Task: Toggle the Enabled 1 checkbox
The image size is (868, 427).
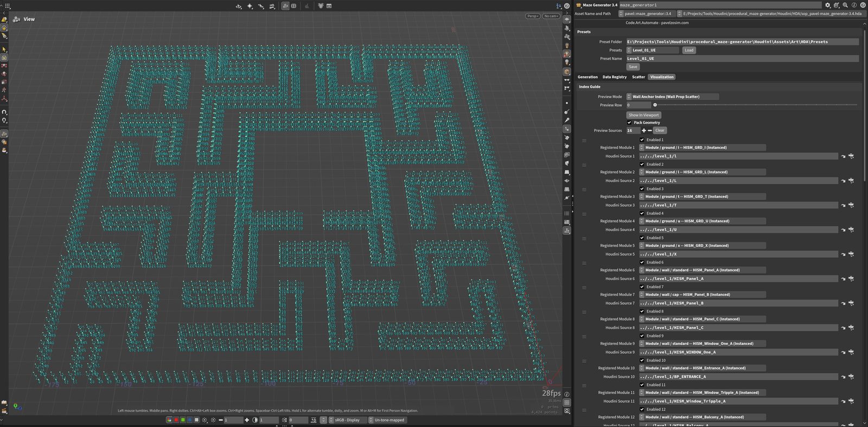Action: [x=642, y=139]
